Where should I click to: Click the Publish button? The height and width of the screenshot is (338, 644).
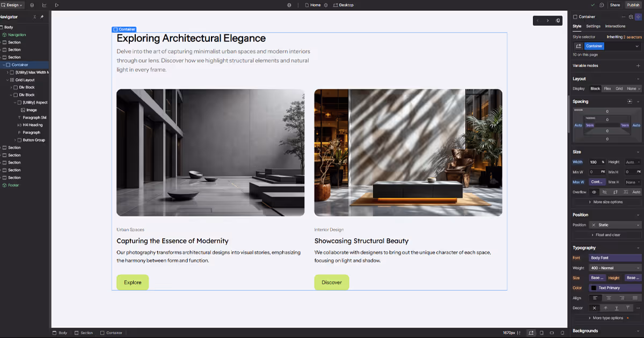pos(633,5)
